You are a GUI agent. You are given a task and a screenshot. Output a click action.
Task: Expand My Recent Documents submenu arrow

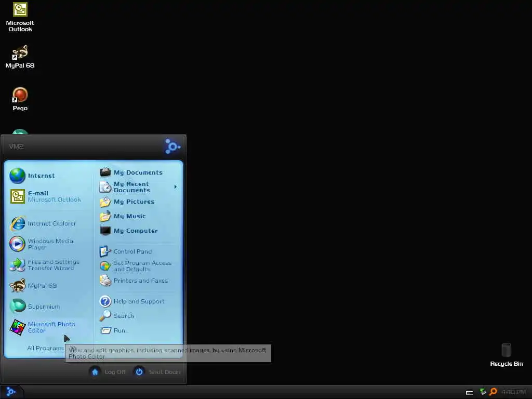[x=176, y=187]
